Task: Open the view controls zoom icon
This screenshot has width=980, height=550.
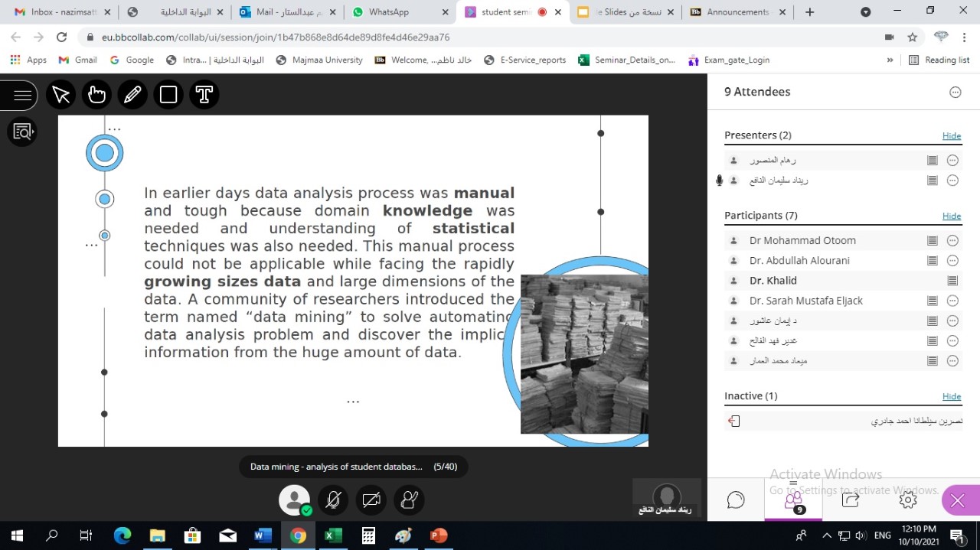Action: click(x=22, y=132)
